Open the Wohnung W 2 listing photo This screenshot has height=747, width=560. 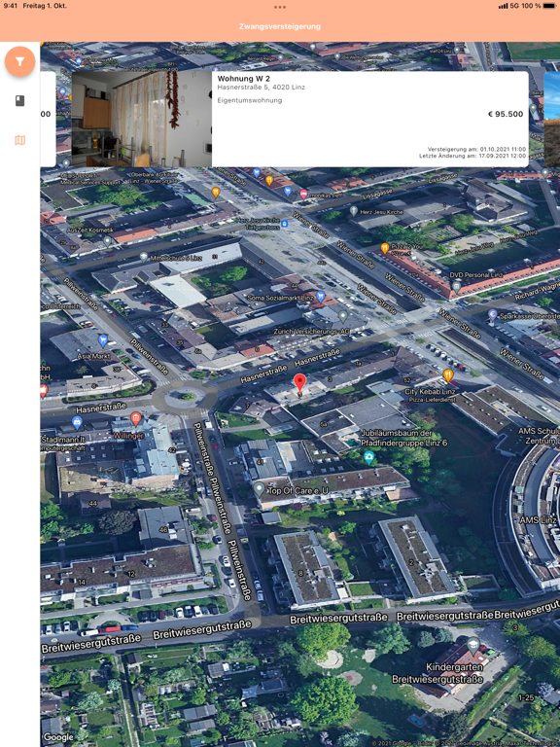pyautogui.click(x=141, y=119)
